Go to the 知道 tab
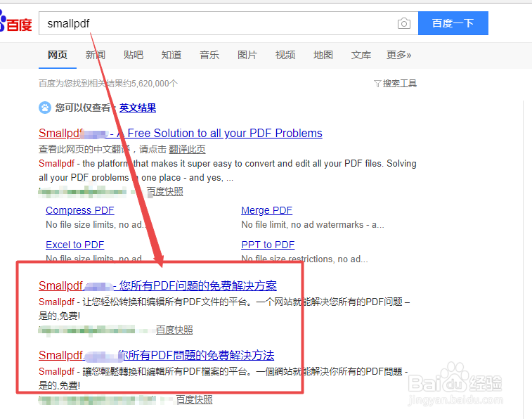This screenshot has height=419, width=532. click(x=171, y=55)
